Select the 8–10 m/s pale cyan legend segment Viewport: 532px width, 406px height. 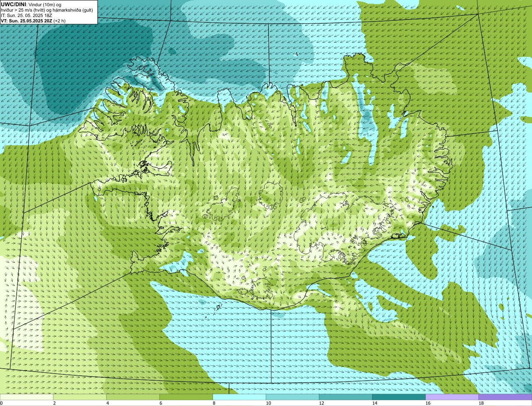pos(239,397)
